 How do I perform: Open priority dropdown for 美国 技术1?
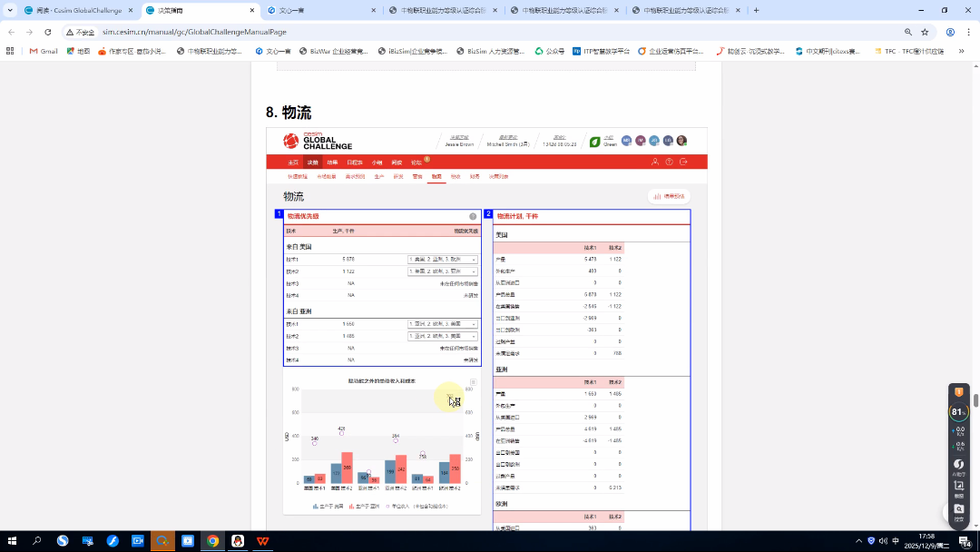443,260
